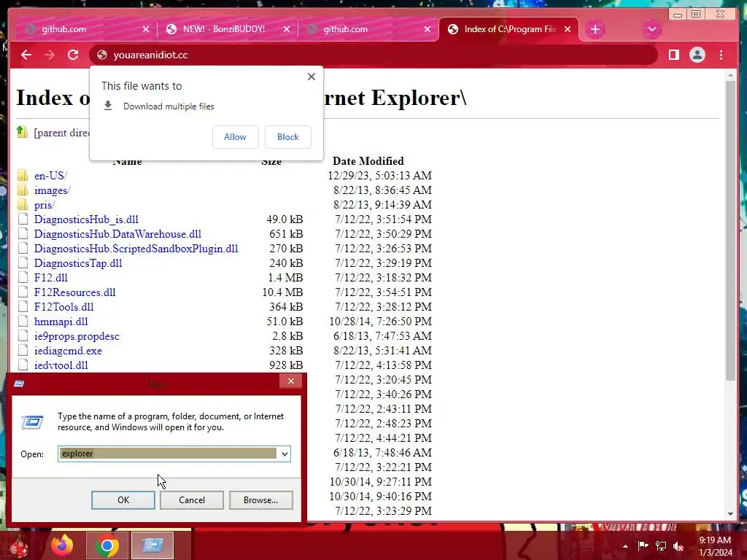This screenshot has height=560, width=747.
Task: Click file icon beside F12.dll
Action: tap(23, 277)
